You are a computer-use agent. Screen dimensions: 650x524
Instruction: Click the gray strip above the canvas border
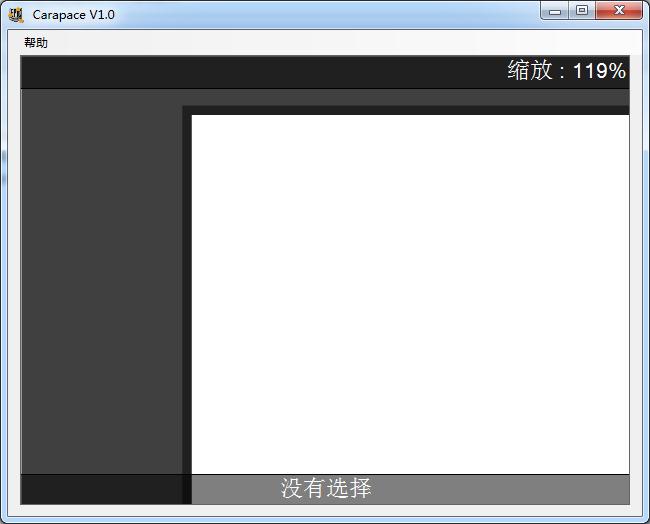click(406, 97)
